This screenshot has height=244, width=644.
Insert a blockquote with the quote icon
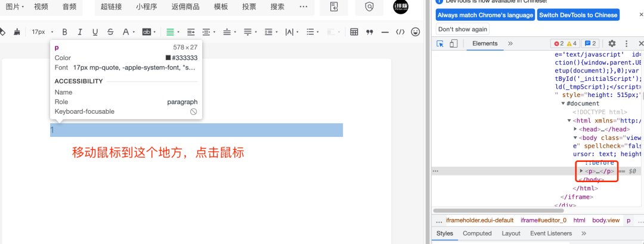370,32
